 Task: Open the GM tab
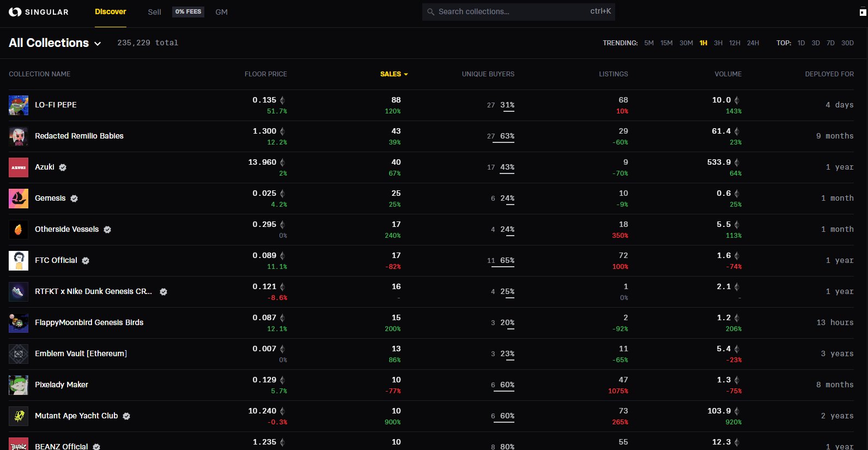[221, 12]
